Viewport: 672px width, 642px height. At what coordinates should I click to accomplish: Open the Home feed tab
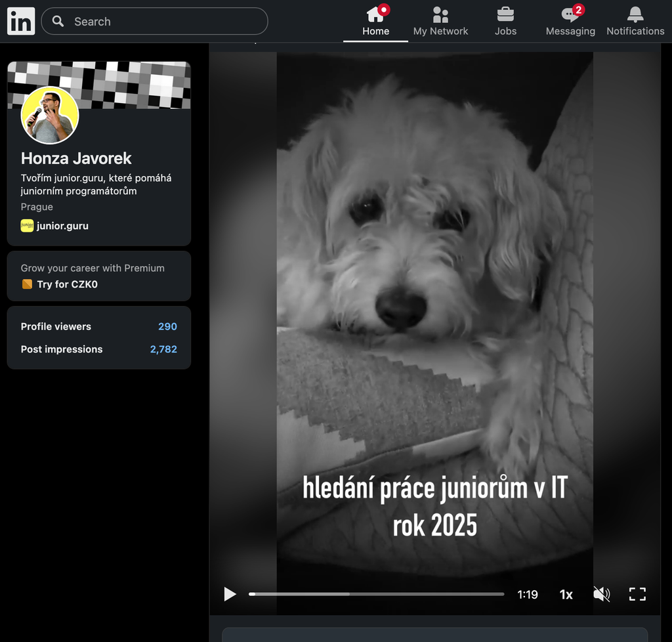point(375,22)
